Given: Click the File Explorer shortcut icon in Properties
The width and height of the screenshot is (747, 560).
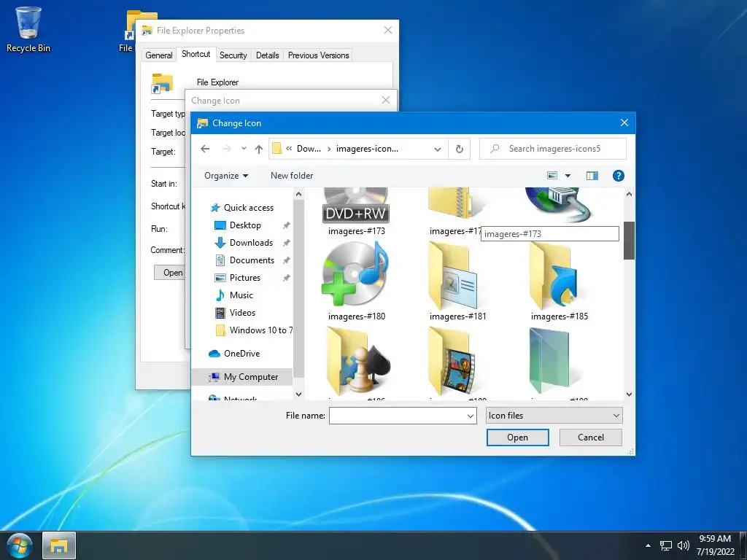Looking at the screenshot, I should 162,84.
